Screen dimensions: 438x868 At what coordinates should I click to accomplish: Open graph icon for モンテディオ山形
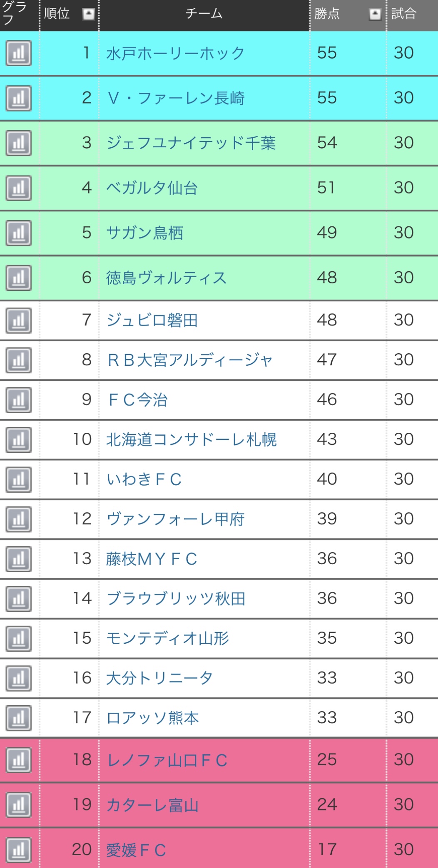(18, 639)
